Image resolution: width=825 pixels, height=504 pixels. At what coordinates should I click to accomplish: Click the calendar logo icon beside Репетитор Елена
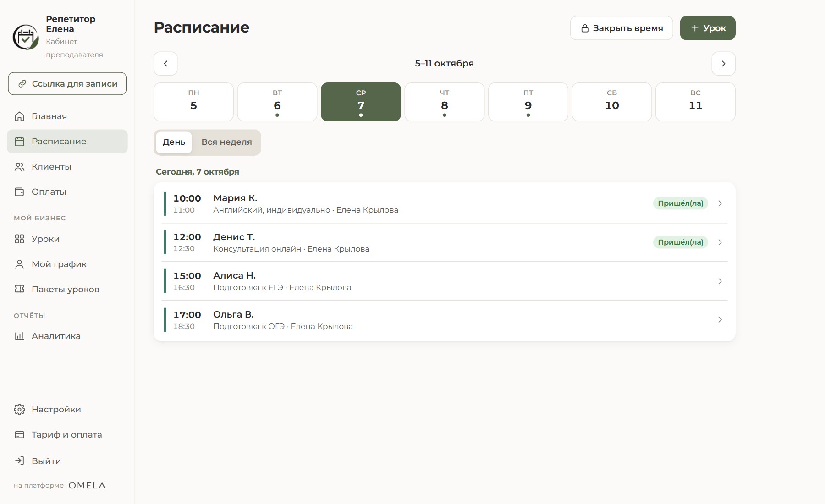[x=26, y=37]
